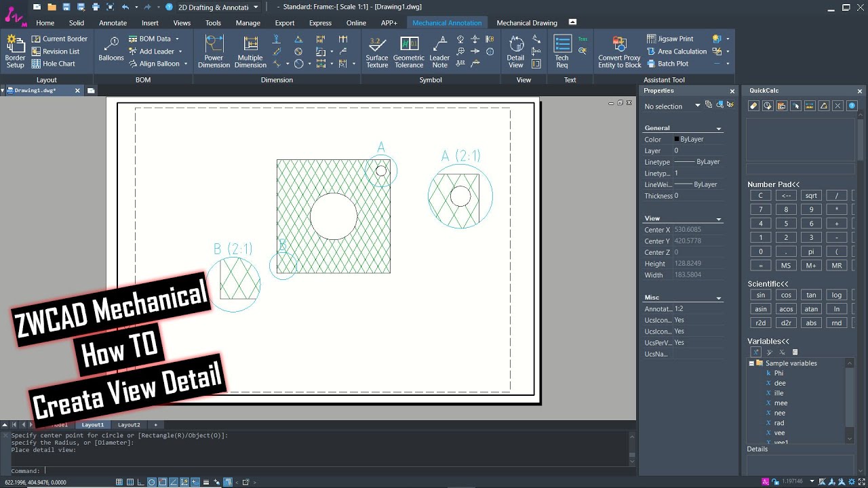
Task: Switch to the Layout2 tab
Action: click(x=129, y=425)
